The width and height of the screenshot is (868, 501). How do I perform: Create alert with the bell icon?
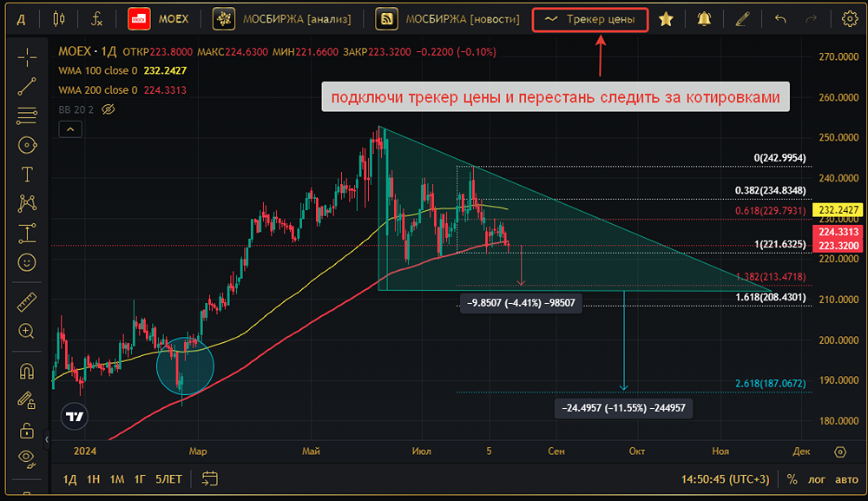704,19
